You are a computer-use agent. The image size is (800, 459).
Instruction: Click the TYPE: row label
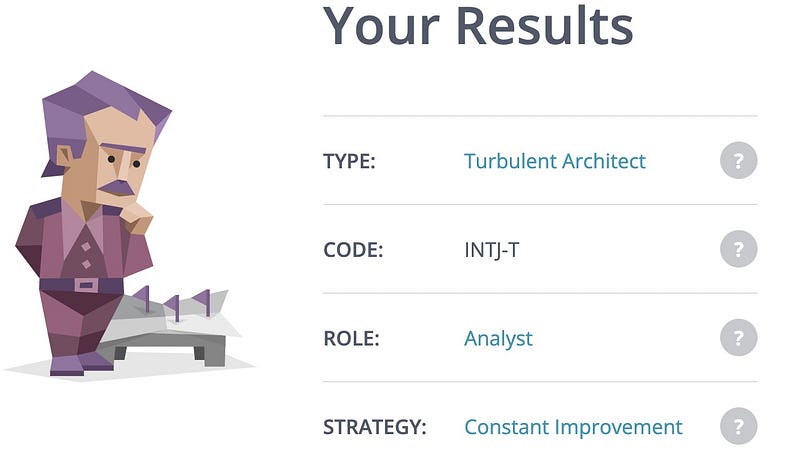(x=349, y=161)
